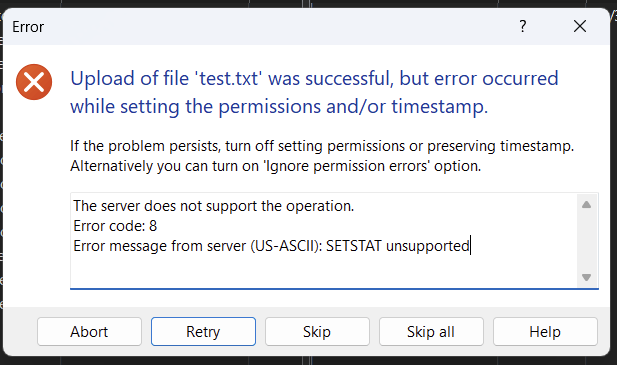The width and height of the screenshot is (617, 365).
Task: Click the 'Error' dialog title text
Action: 28,27
